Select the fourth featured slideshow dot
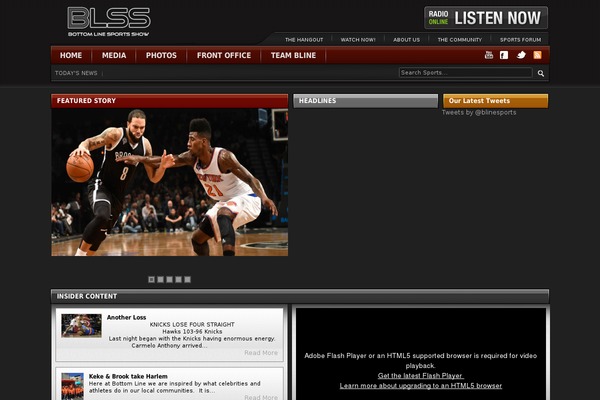Viewport: 600px width, 400px height. (178, 279)
